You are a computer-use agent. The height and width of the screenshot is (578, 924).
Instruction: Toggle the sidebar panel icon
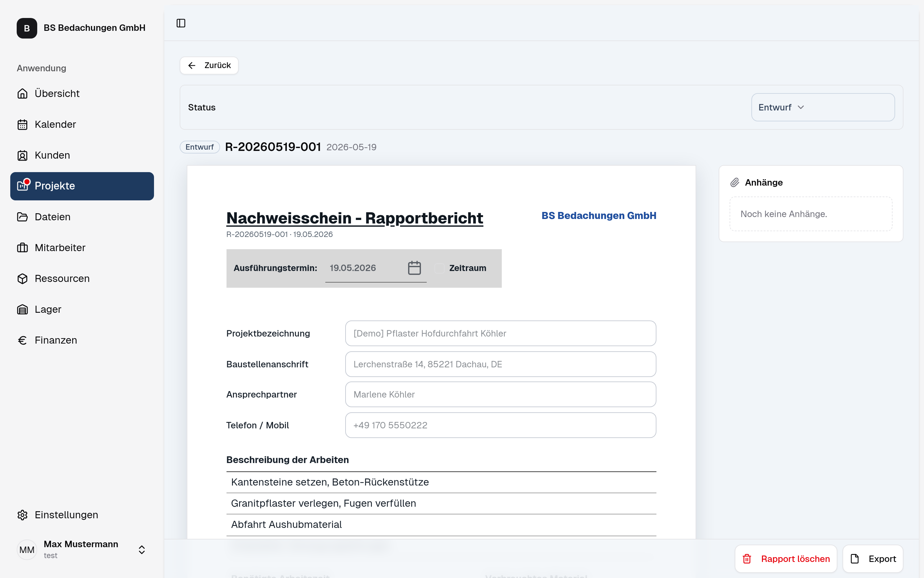click(181, 23)
